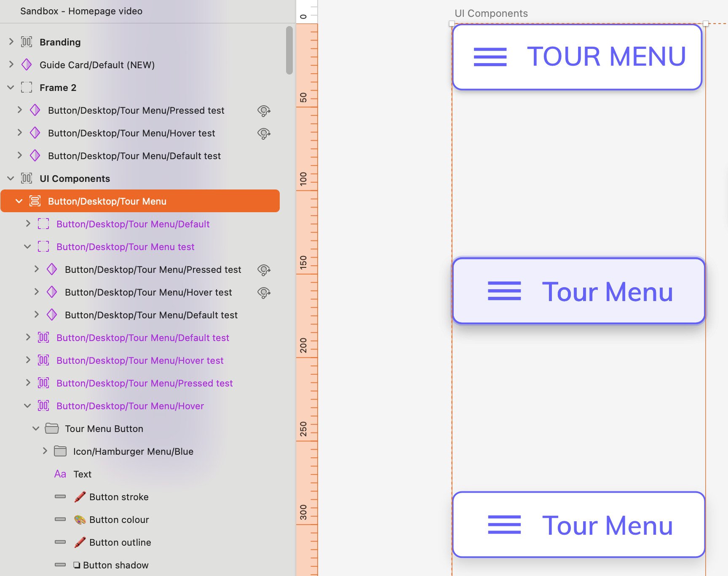
Task: Click the Button colour layer's palette swatch
Action: coord(80,519)
